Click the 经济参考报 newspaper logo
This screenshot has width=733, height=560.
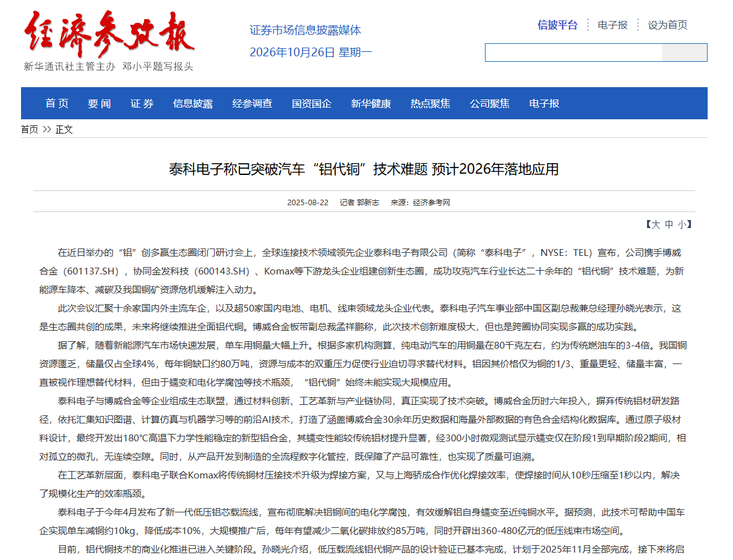(109, 34)
